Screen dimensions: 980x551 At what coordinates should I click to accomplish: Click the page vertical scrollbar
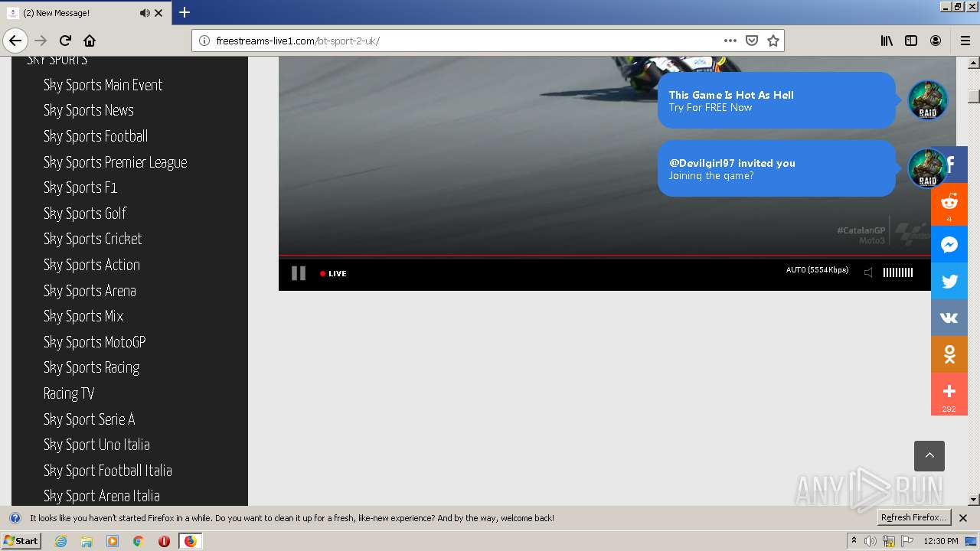click(x=974, y=281)
